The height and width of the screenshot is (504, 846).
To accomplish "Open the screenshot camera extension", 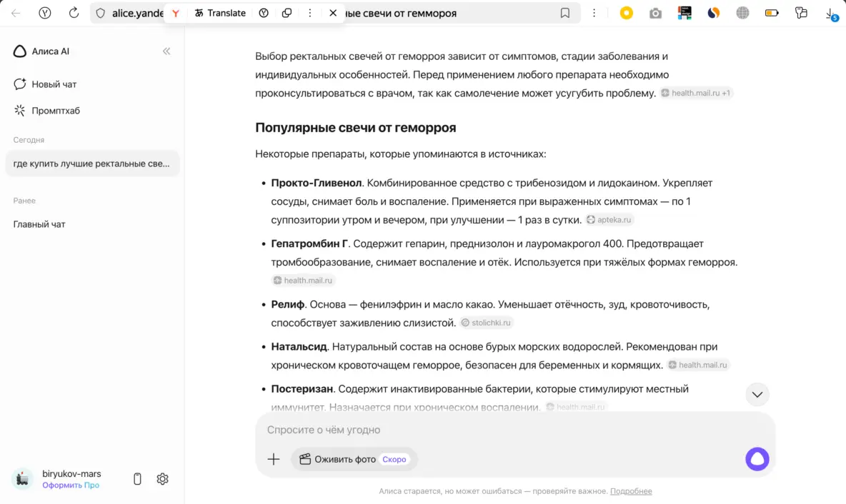I will [655, 13].
